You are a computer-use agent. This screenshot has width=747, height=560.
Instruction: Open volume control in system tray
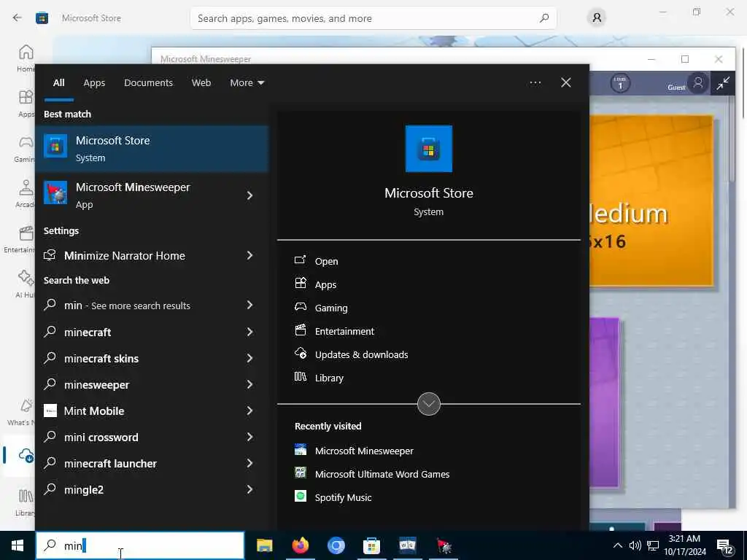[635, 545]
